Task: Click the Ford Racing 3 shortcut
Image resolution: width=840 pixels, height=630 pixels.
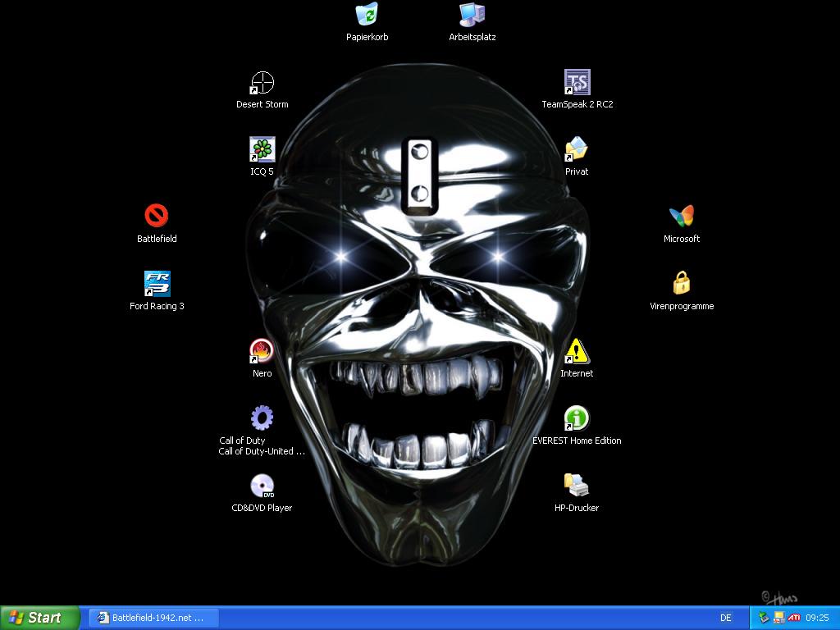Action: [157, 283]
